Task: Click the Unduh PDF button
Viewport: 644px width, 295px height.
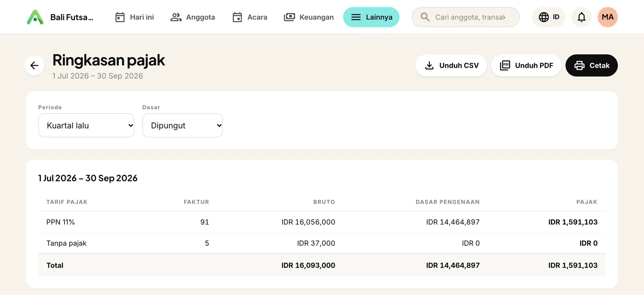Action: (x=526, y=65)
